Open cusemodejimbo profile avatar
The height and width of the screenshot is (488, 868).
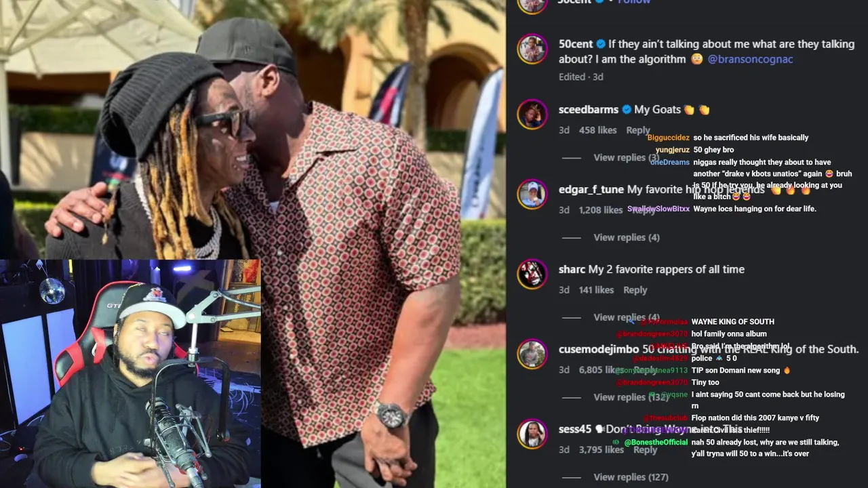coord(532,354)
